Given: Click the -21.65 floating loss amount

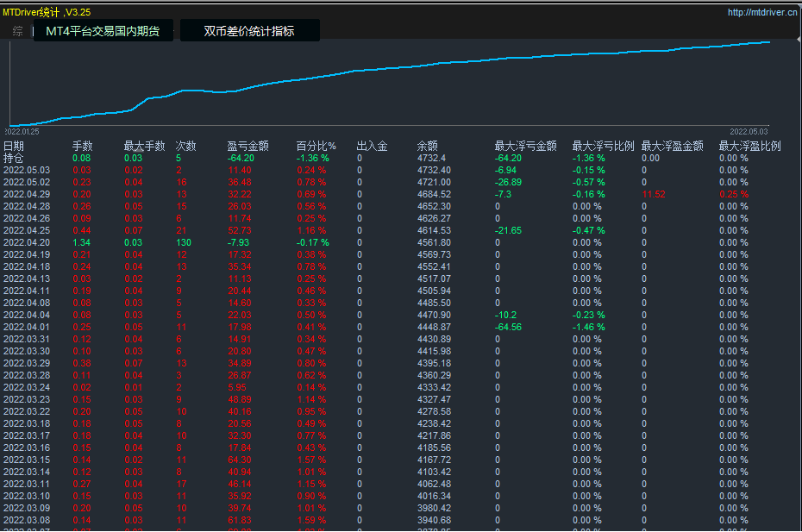Looking at the screenshot, I should pos(509,231).
